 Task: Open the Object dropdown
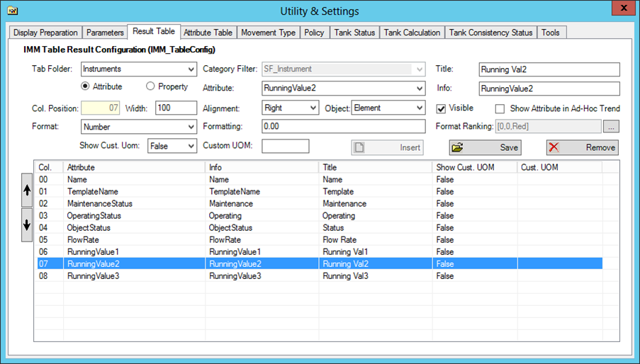point(420,108)
